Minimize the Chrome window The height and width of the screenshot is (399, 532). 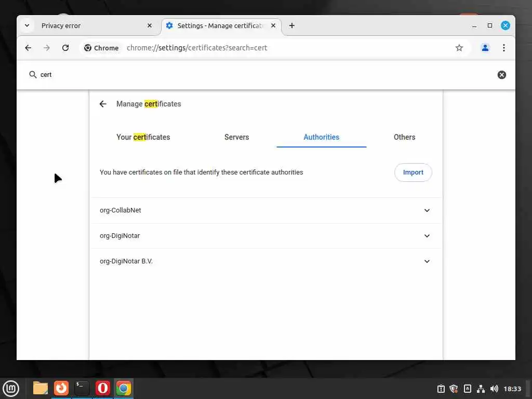[474, 26]
